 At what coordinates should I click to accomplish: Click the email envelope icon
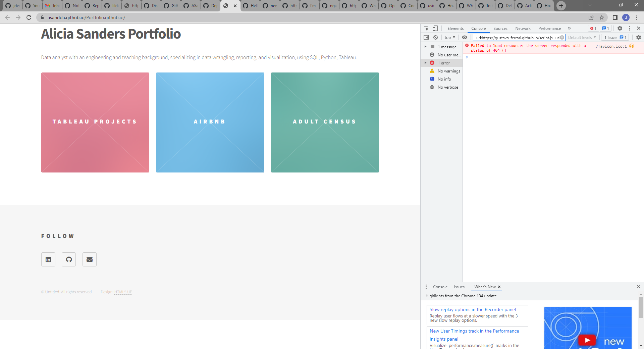(90, 259)
